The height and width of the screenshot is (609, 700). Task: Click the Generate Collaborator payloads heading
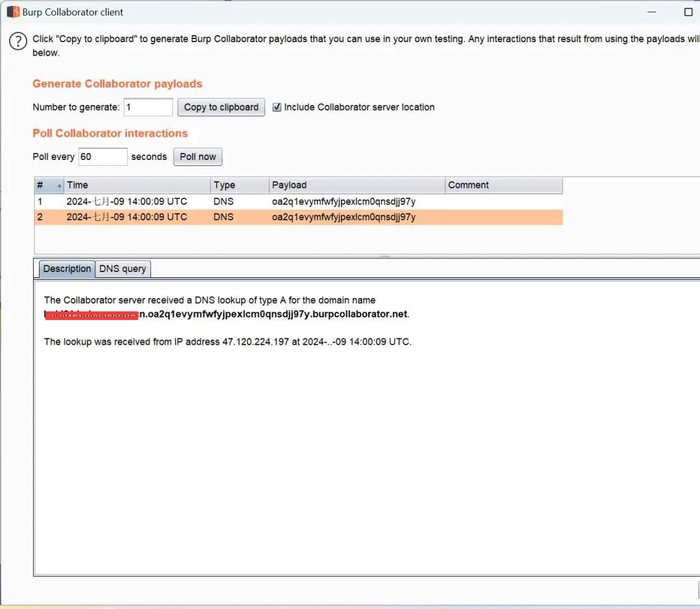pos(117,84)
